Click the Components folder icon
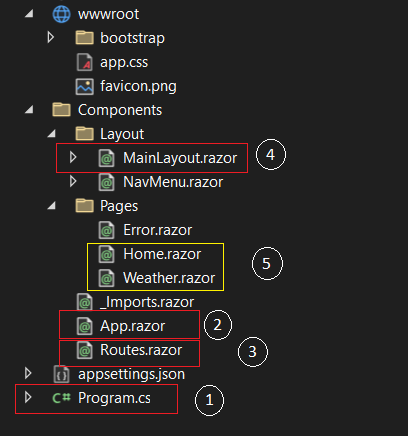Image resolution: width=408 pixels, height=436 pixels. tap(61, 110)
